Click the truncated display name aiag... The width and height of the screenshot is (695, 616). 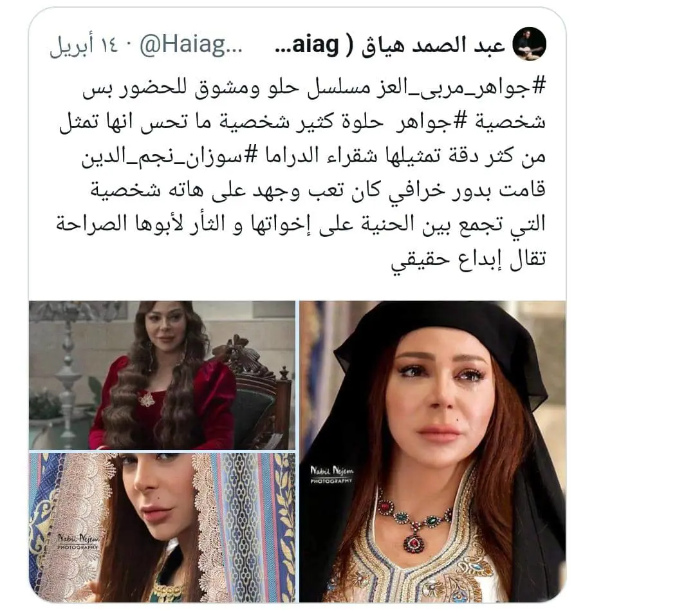307,46
